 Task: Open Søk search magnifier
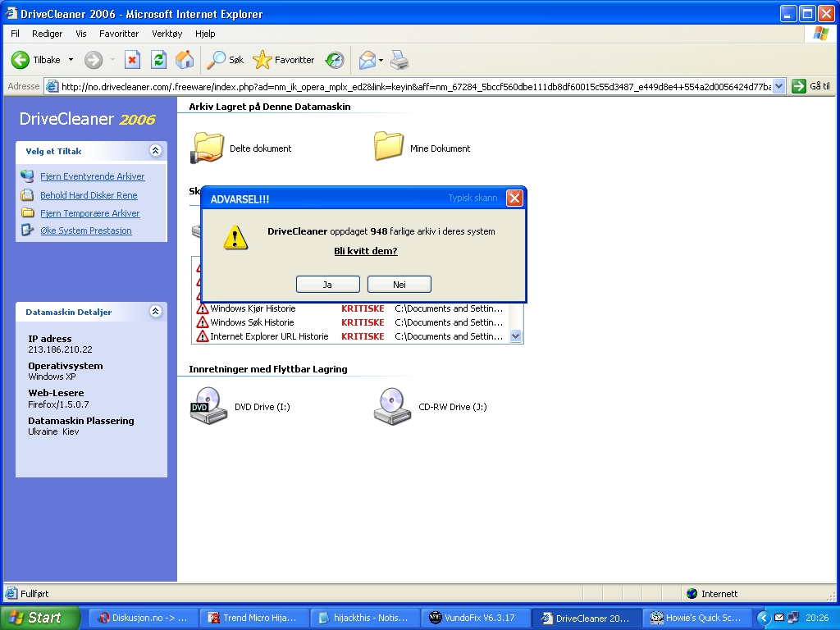[226, 60]
